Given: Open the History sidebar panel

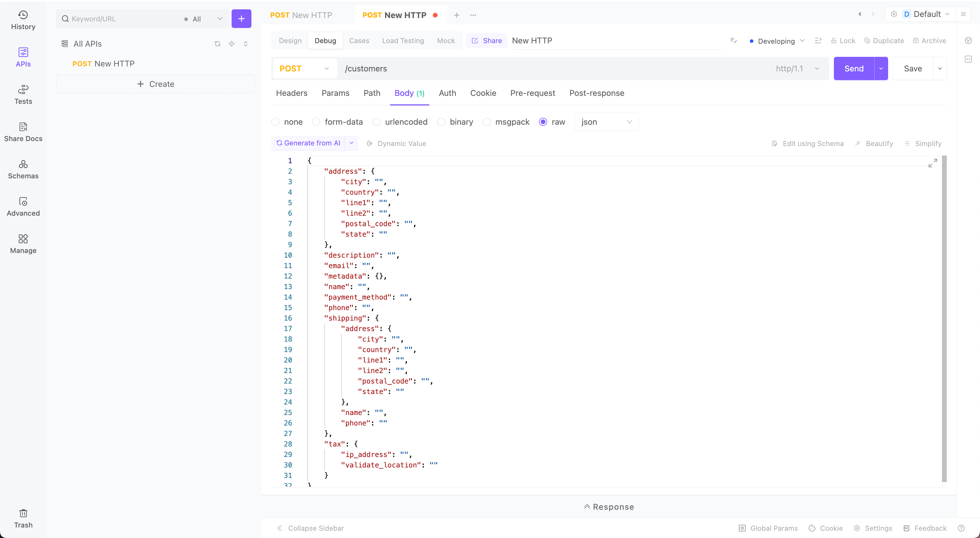Looking at the screenshot, I should point(23,20).
